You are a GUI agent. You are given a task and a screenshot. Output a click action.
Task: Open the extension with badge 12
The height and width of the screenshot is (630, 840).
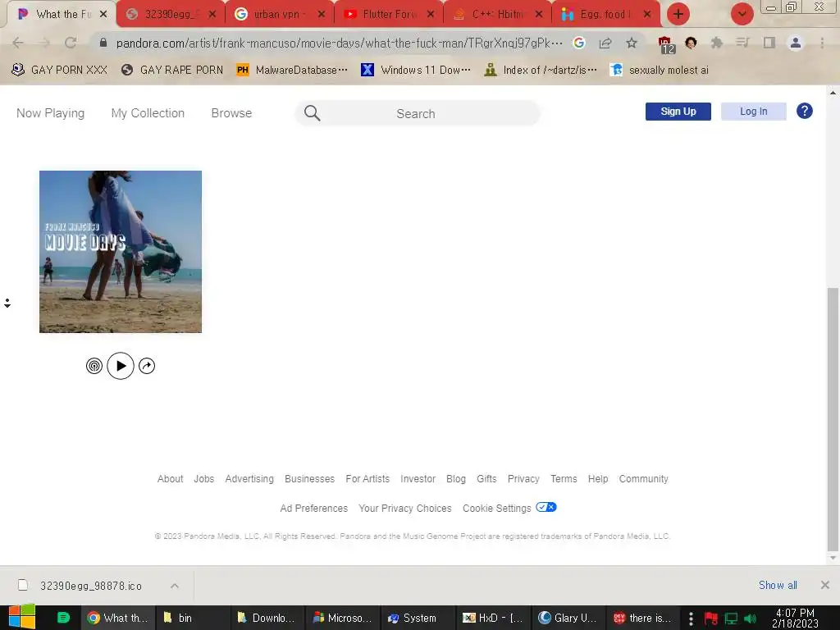click(665, 44)
